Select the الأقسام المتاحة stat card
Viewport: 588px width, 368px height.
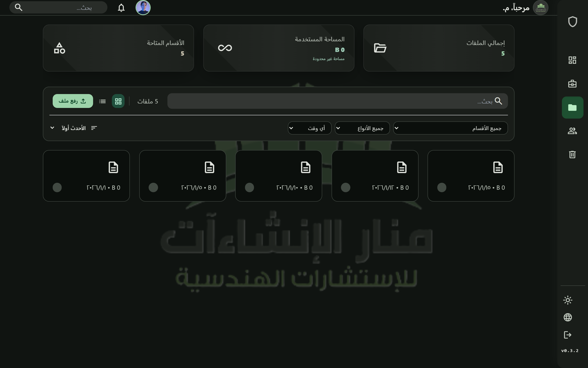(118, 48)
